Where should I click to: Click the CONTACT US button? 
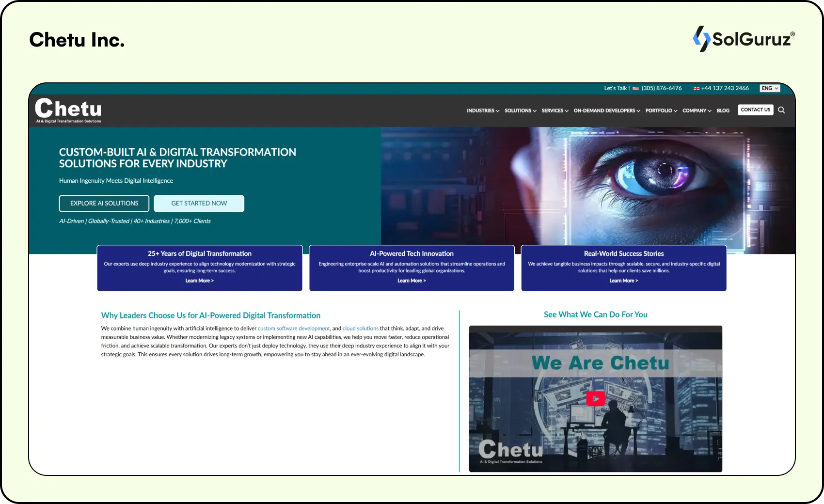pyautogui.click(x=755, y=110)
